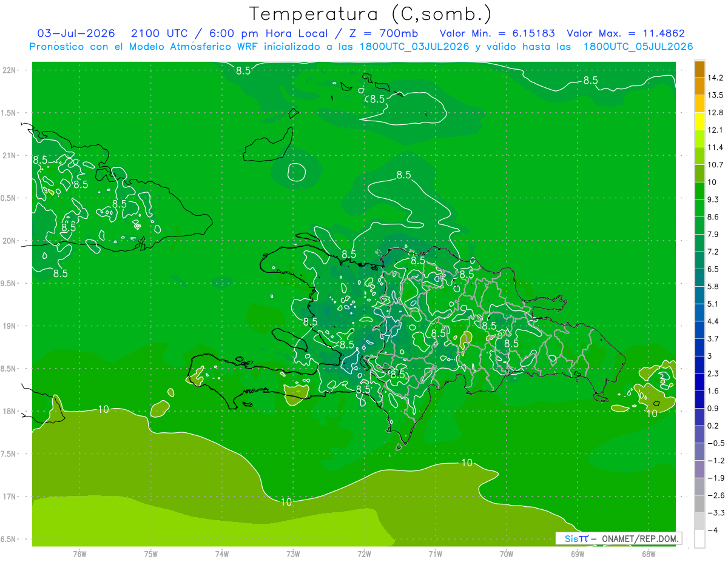
Task: Click the legend value -4
Action: [713, 530]
